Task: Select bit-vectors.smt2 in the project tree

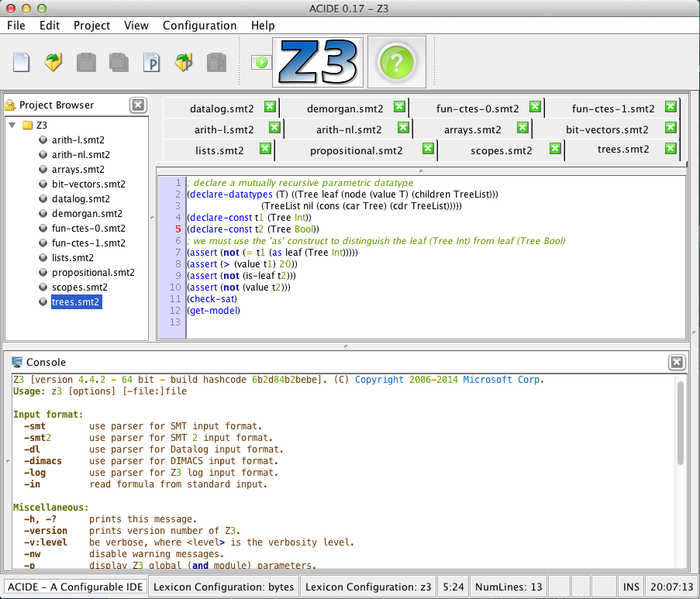Action: tap(88, 184)
